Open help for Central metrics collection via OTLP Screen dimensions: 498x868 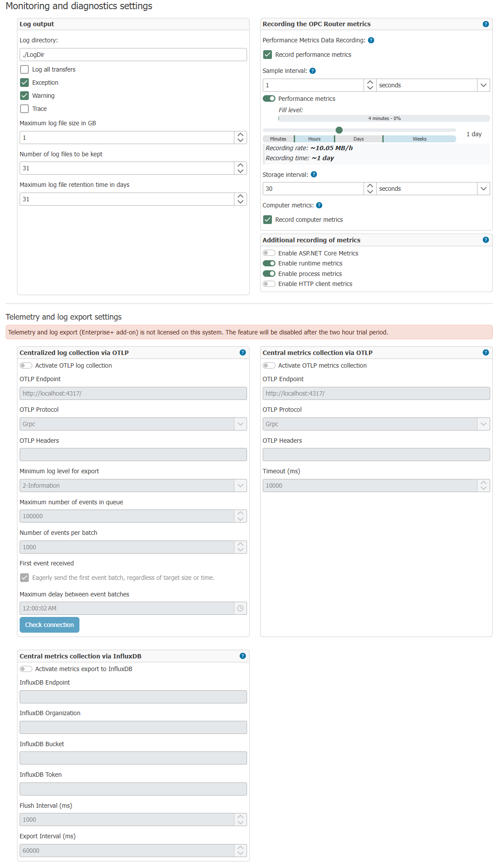click(485, 352)
